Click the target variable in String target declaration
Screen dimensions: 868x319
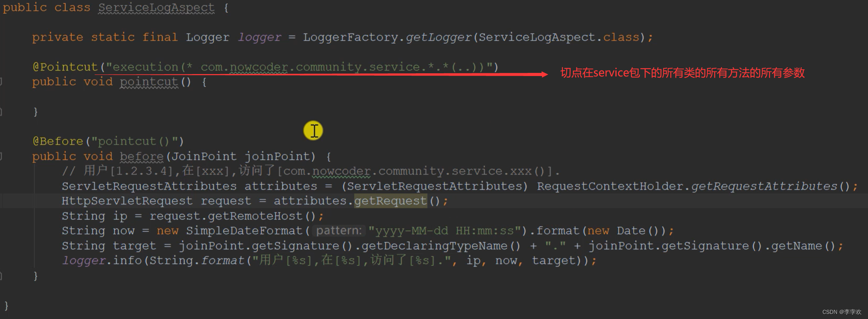[x=134, y=246]
